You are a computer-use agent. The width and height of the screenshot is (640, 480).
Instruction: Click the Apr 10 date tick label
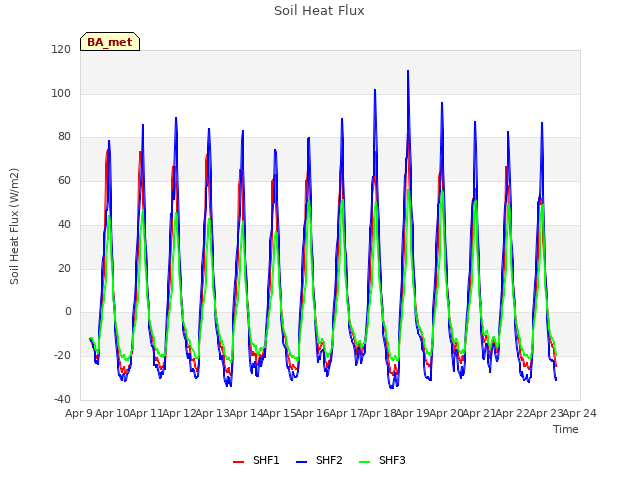(x=112, y=413)
